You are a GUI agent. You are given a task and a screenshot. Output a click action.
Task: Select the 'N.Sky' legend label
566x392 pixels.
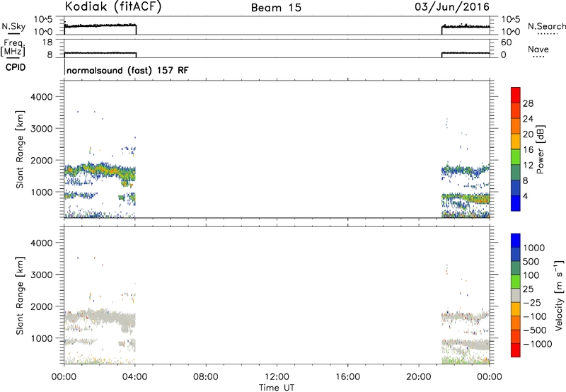tap(13, 26)
